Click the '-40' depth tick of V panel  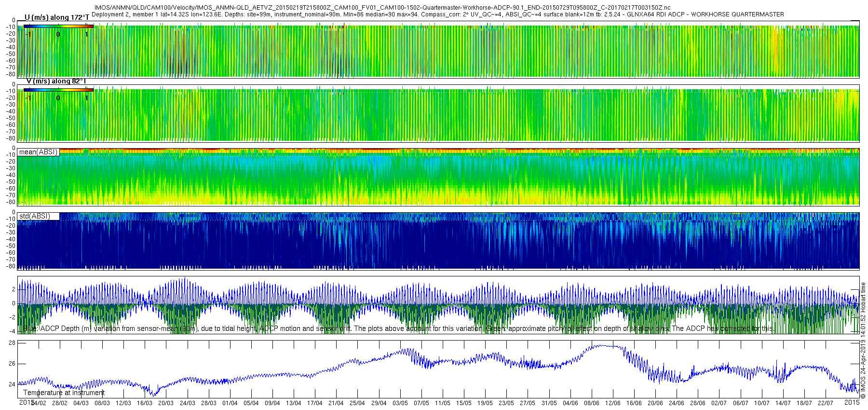click(x=11, y=111)
